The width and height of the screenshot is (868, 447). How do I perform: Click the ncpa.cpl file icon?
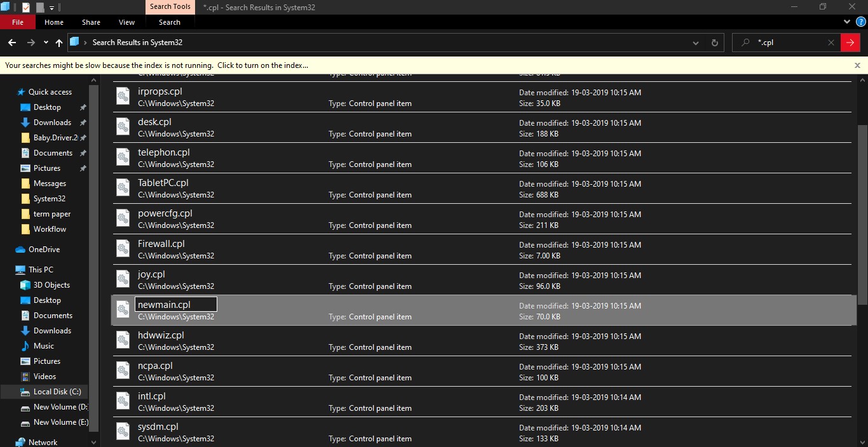[123, 370]
